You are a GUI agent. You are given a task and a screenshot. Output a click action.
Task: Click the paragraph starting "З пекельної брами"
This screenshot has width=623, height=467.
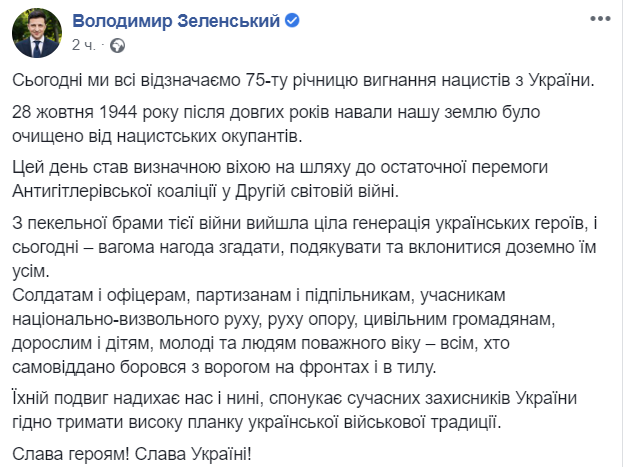coord(310,242)
